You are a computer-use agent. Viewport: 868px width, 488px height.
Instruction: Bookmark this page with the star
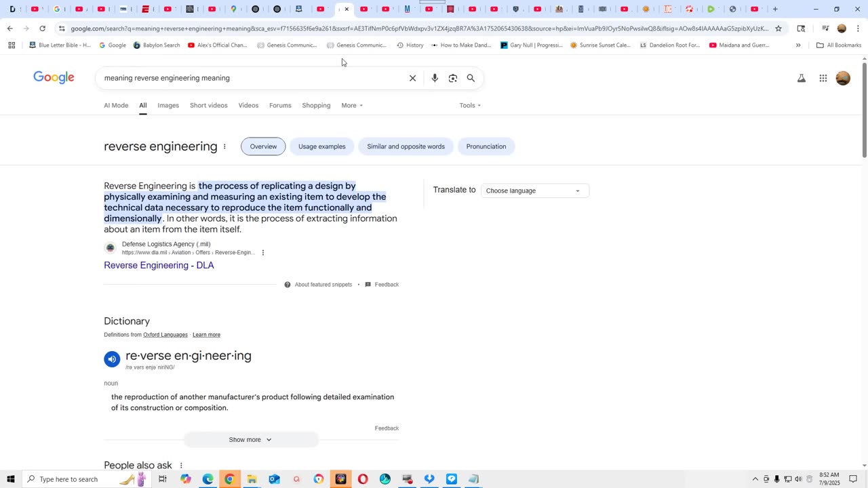[x=778, y=28]
